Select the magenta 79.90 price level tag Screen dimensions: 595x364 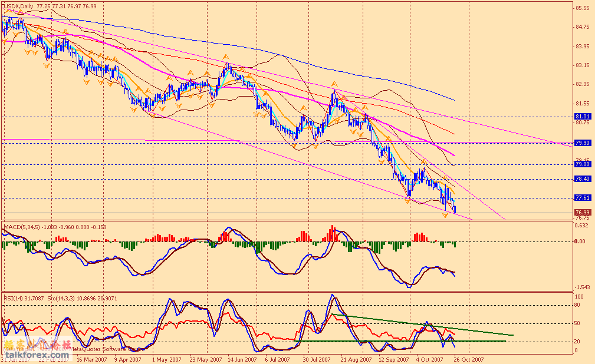582,143
